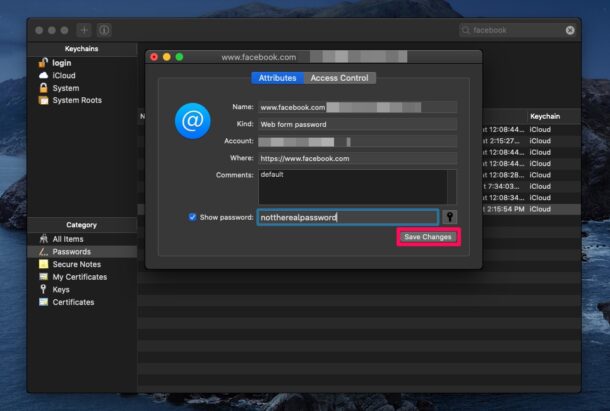
Task: Click the Comments text area
Action: (357, 187)
